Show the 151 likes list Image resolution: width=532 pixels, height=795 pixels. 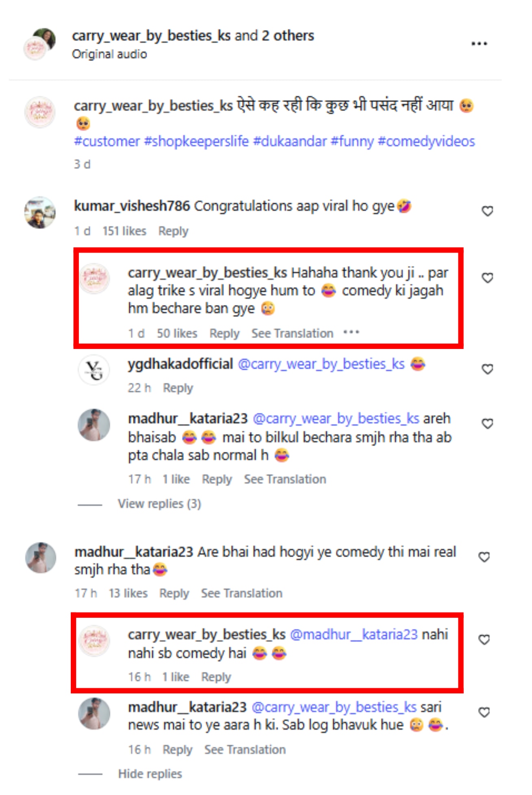click(124, 231)
